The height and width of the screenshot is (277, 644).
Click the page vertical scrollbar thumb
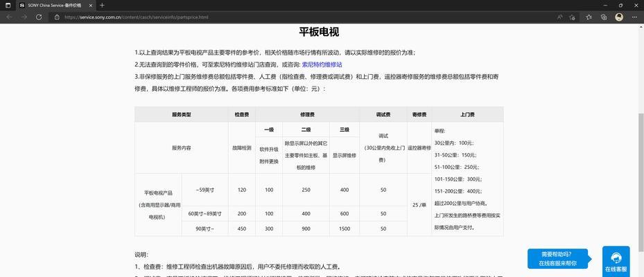coord(641,182)
